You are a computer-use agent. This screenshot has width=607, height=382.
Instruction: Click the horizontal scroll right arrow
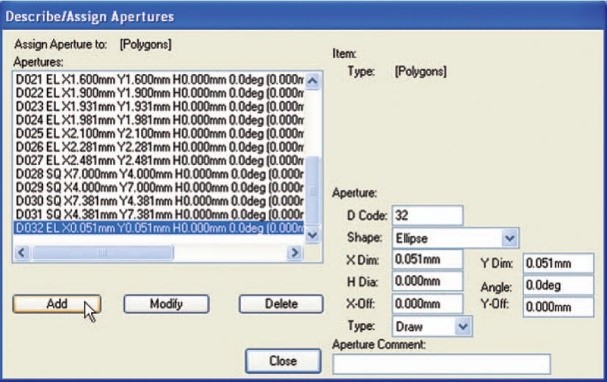click(x=295, y=253)
